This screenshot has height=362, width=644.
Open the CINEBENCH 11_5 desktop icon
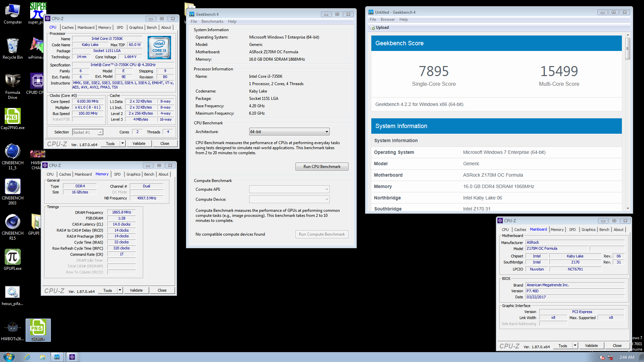(13, 157)
